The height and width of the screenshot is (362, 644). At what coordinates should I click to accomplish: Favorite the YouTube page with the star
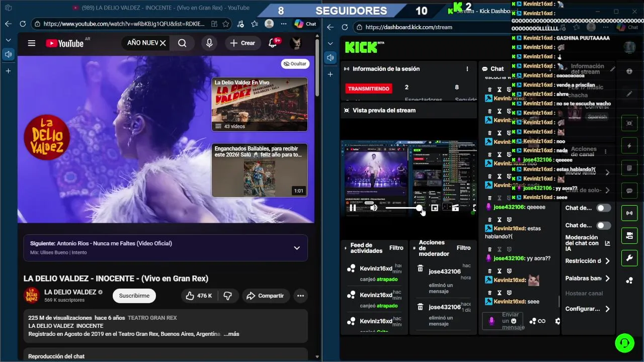[226, 24]
